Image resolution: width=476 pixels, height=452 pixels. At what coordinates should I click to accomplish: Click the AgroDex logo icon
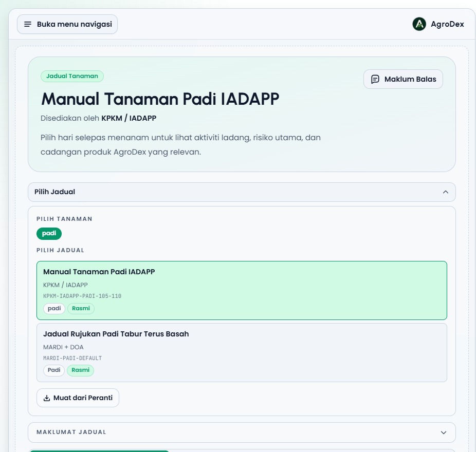coord(419,24)
